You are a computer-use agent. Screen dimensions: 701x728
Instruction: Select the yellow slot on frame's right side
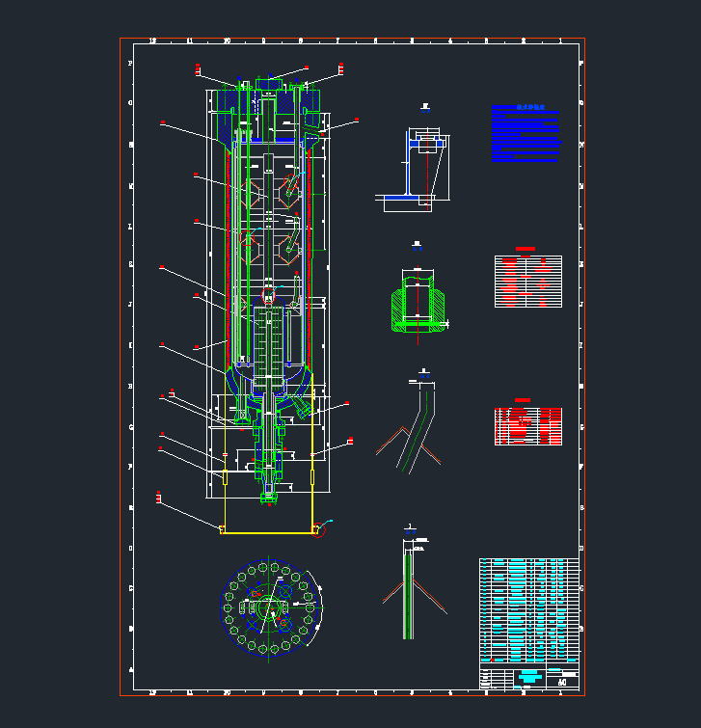[312, 476]
